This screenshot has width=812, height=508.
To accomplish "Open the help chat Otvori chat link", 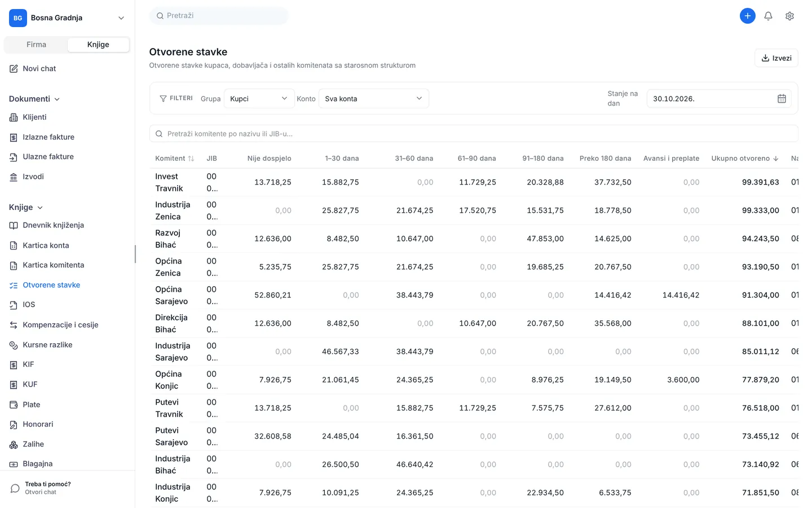I will point(41,492).
